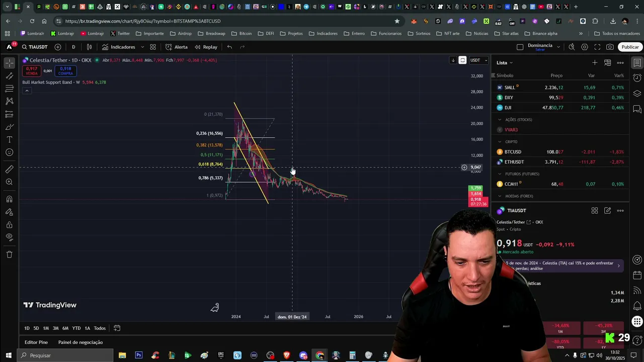Viewport: 644px width, 362px height.
Task: Open the USDT currency dropdown
Action: [478, 60]
